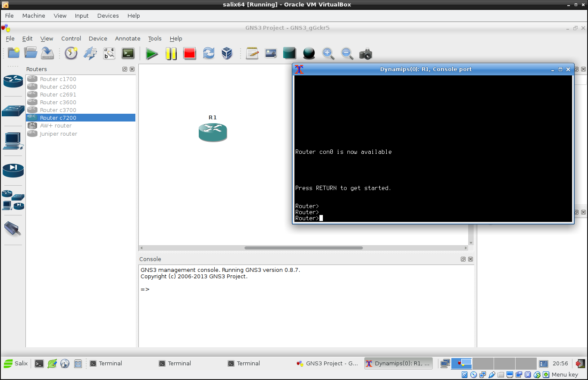Click the VirtualBox cube toolbar icon
Viewport: 588px width, 380px height.
(227, 53)
